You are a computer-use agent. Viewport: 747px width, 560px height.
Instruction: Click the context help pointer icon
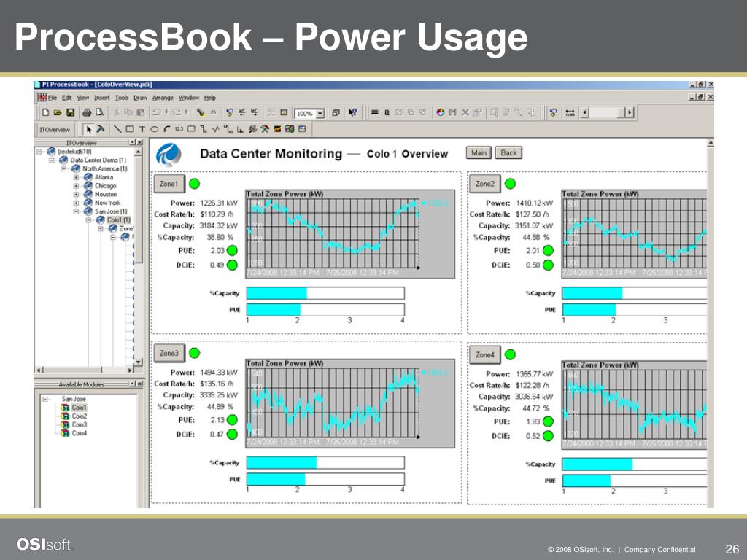[x=352, y=113]
